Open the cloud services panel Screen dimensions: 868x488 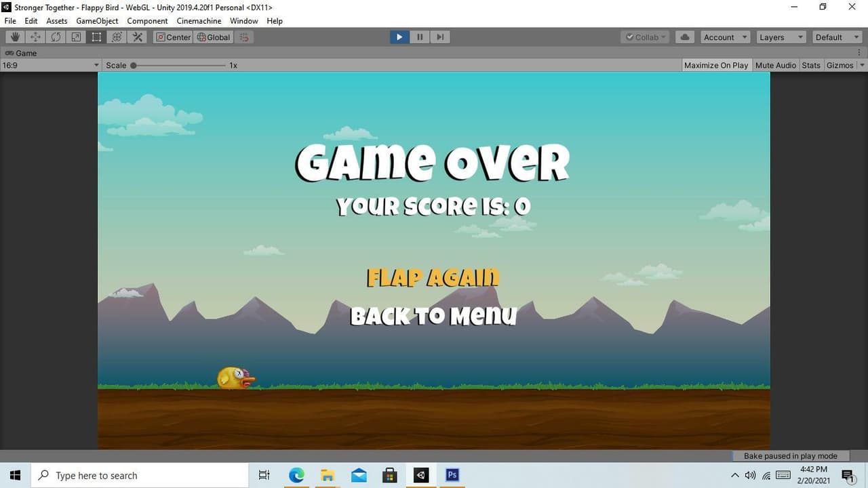685,37
